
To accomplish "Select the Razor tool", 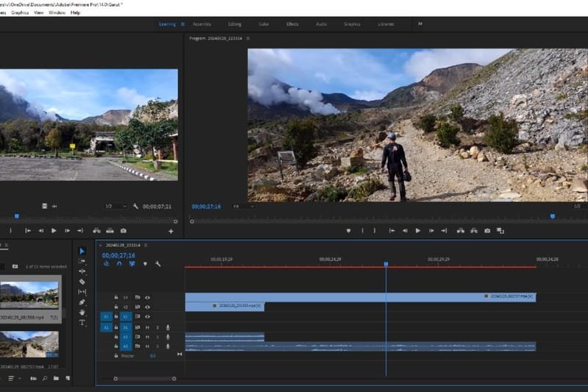I will (82, 282).
